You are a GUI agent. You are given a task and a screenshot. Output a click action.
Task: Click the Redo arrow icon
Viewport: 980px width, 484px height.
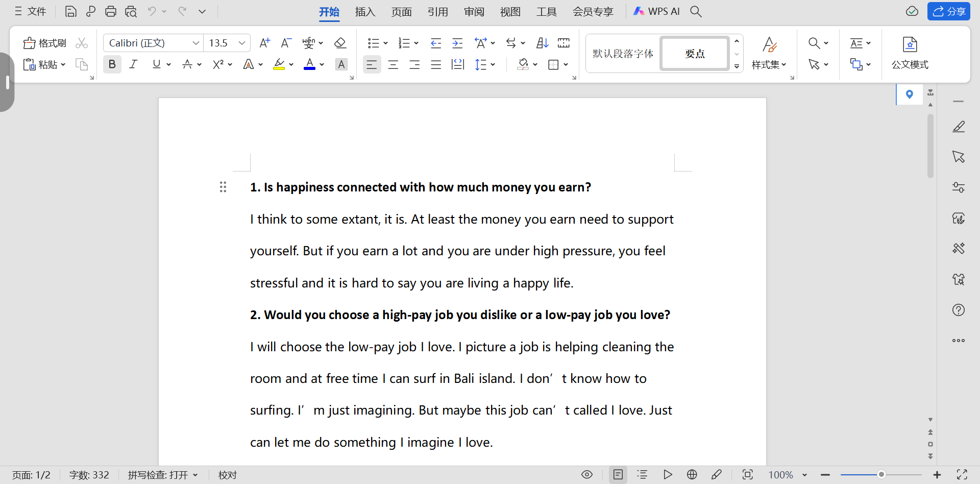pyautogui.click(x=182, y=11)
